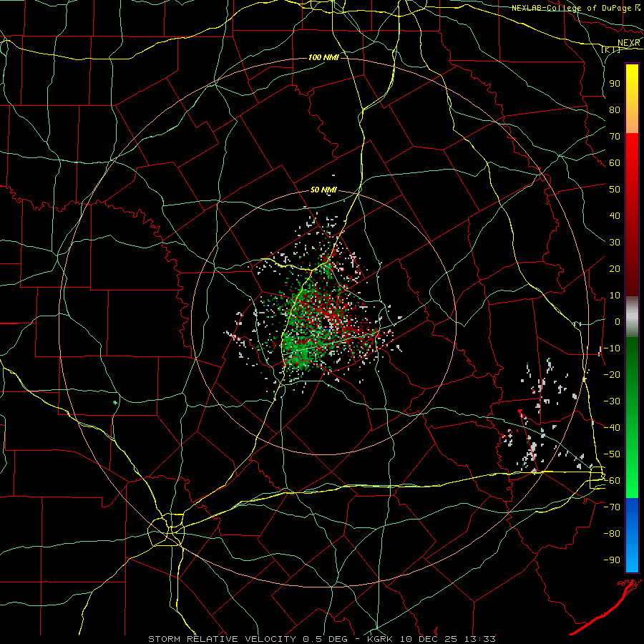Viewport: 644px width, 644px height.
Task: Click the positive 20 scale value
Action: point(615,268)
